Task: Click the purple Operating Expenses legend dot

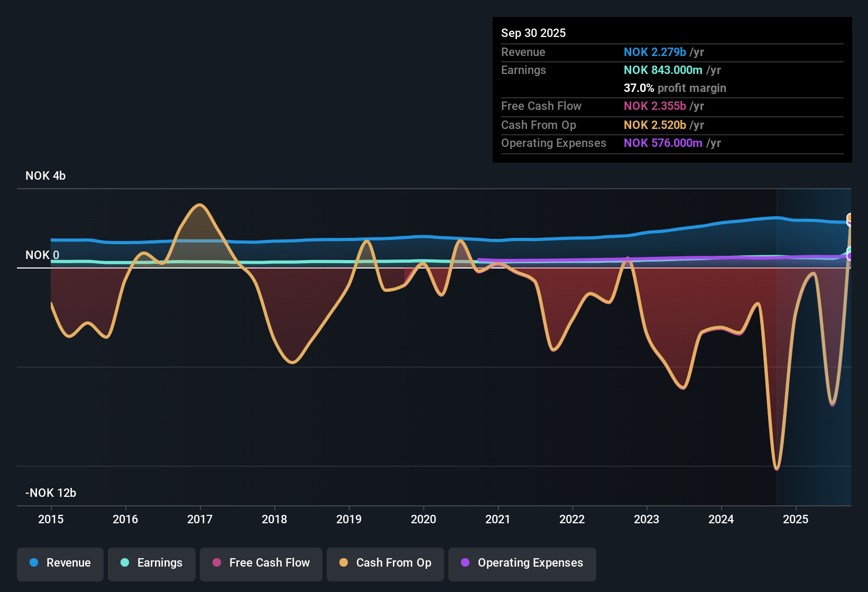Action: (x=465, y=563)
